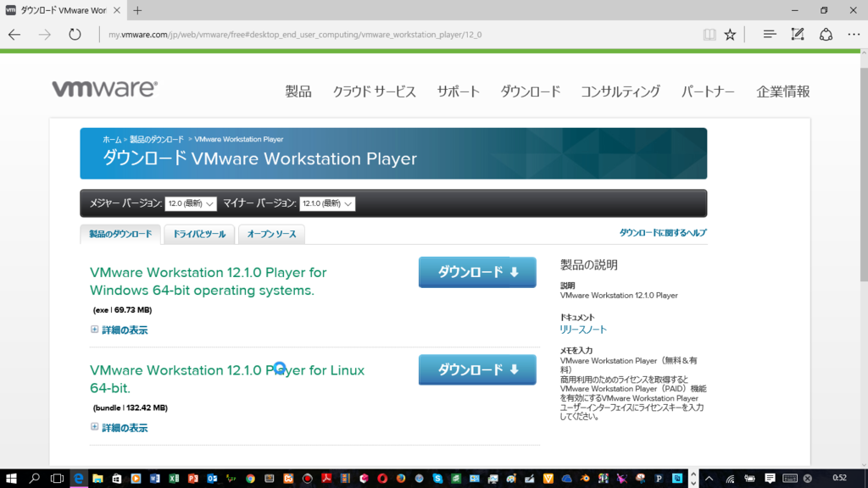The width and height of the screenshot is (868, 488).
Task: Launch Blender from the taskbar
Action: [585, 479]
